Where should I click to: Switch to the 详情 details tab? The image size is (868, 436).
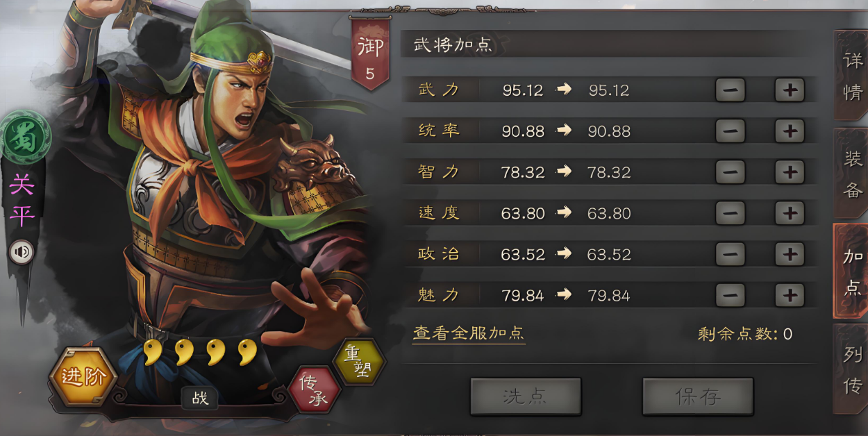point(852,76)
